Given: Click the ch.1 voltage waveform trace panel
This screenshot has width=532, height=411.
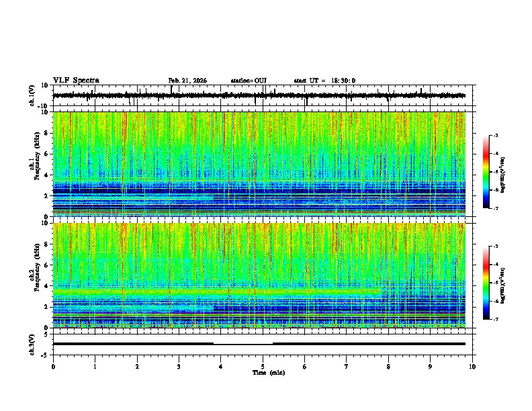Looking at the screenshot, I should (264, 95).
